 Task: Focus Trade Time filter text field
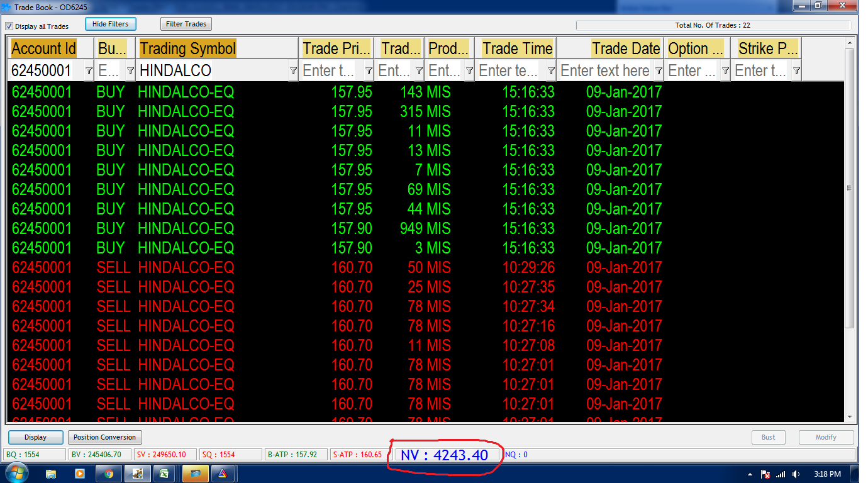pos(511,70)
